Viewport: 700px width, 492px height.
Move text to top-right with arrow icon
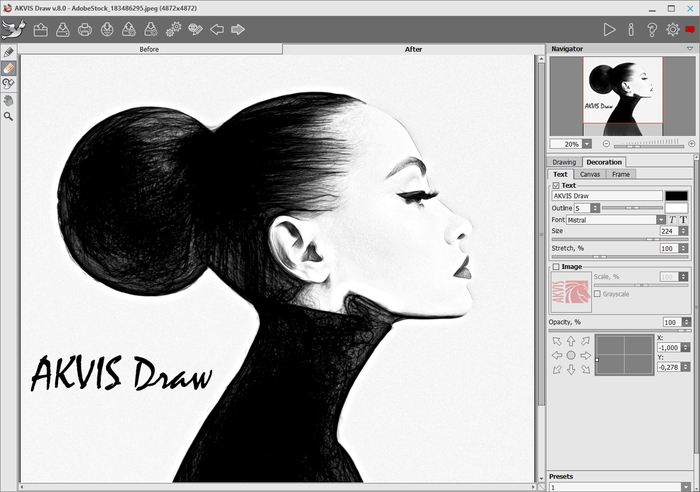[x=585, y=341]
